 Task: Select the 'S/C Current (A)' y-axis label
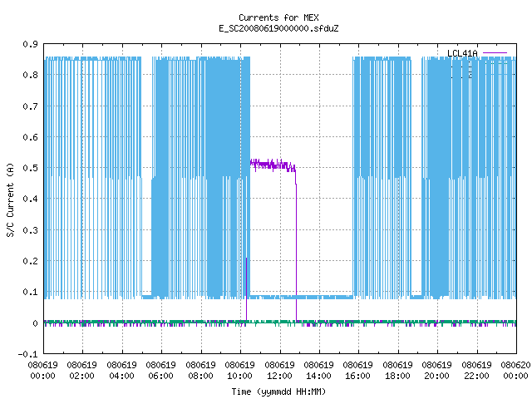point(10,199)
